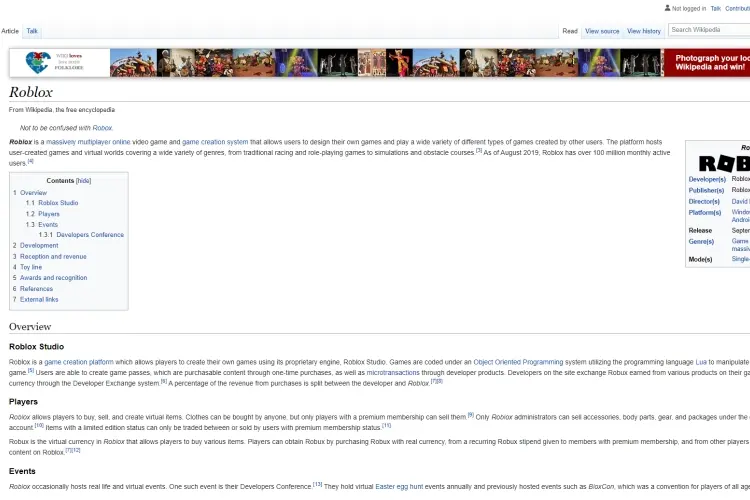Viewport: 750px width, 500px height.
Task: Jump to Development in contents
Action: (39, 245)
